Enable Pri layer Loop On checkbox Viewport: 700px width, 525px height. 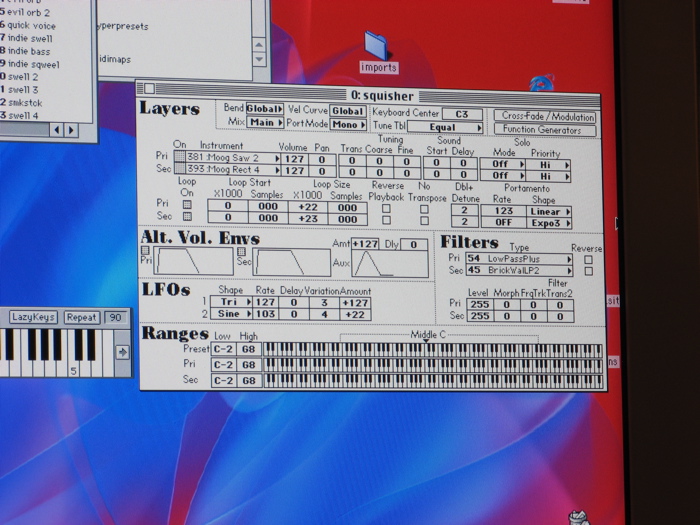(x=187, y=204)
